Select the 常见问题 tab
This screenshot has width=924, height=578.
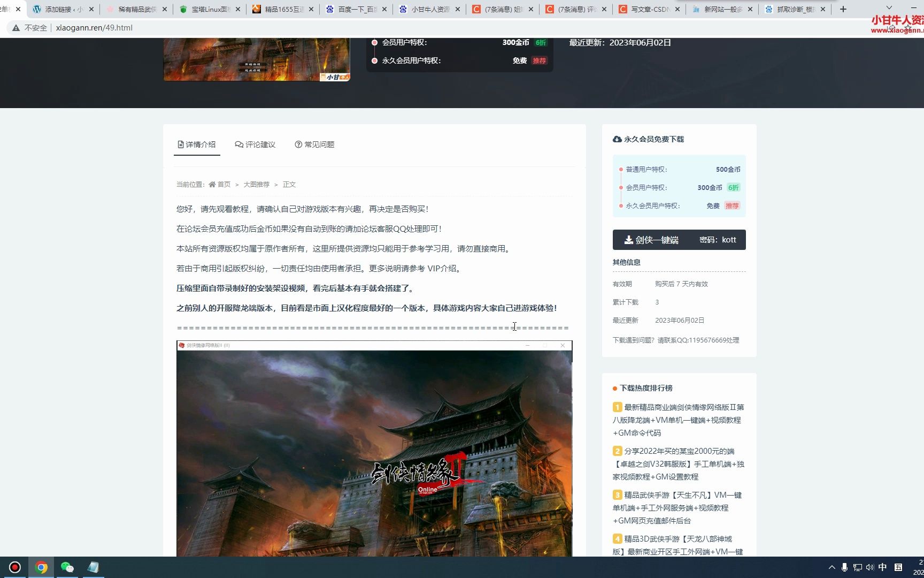tap(314, 144)
